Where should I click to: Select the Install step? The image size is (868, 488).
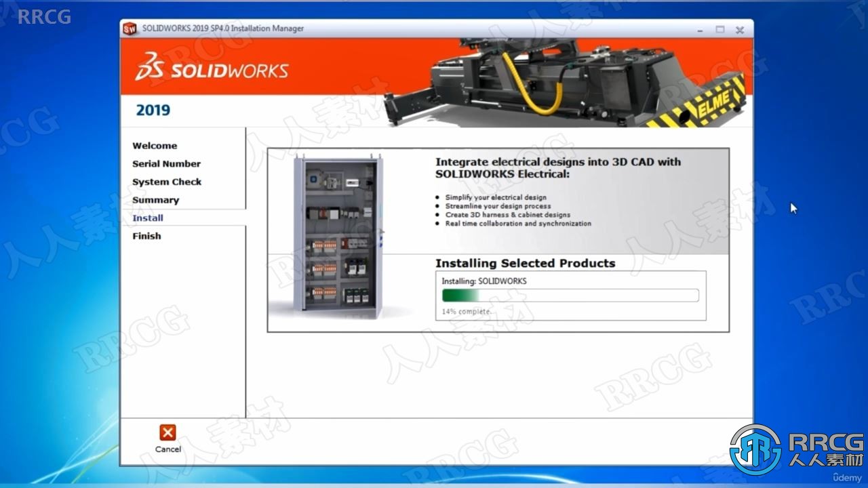[x=148, y=218]
